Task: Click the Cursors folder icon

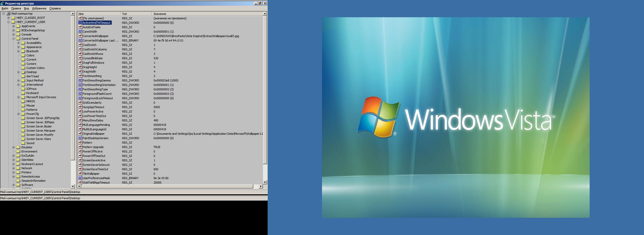Action: pyautogui.click(x=23, y=64)
